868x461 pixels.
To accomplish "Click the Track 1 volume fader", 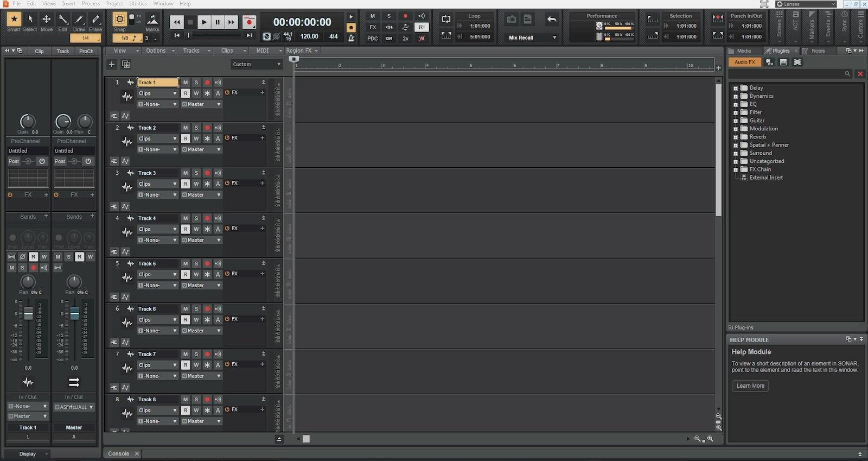I will pos(28,313).
